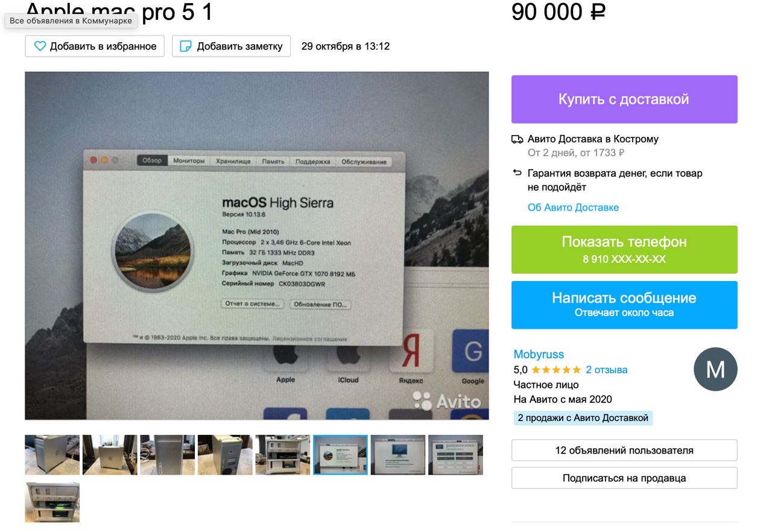
Task: Click the Avito watermark logo on photo
Action: coord(447,401)
